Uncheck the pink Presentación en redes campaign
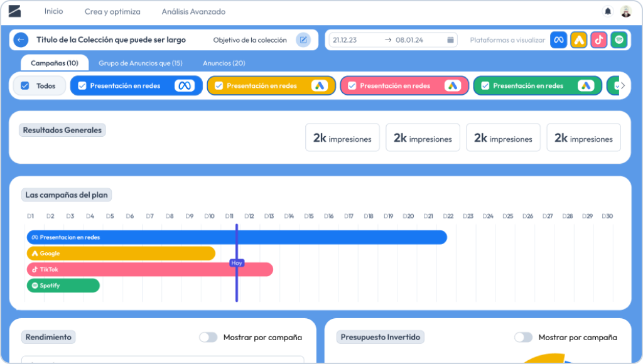The width and height of the screenshot is (643, 364). [352, 86]
